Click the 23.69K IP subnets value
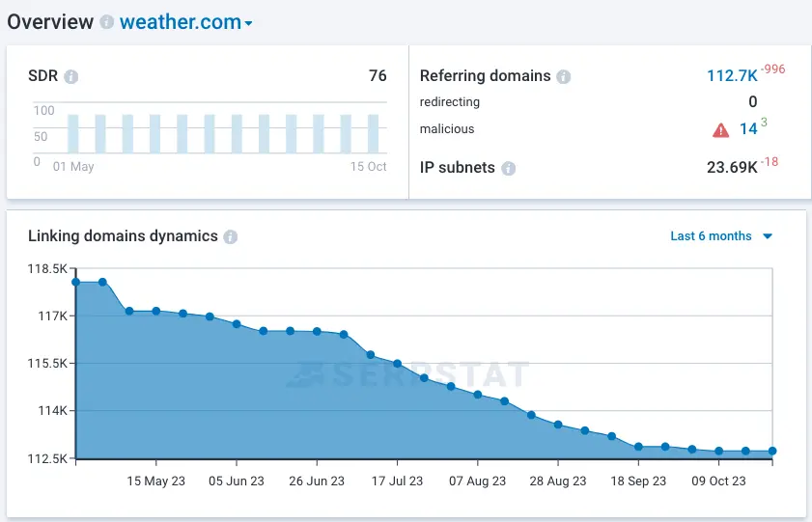 [731, 168]
